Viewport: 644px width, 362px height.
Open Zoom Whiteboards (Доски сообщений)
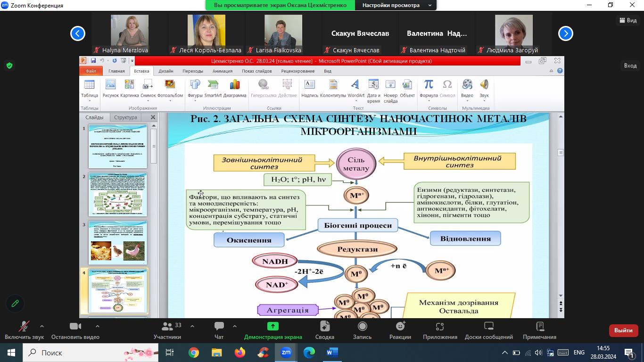pos(488,330)
